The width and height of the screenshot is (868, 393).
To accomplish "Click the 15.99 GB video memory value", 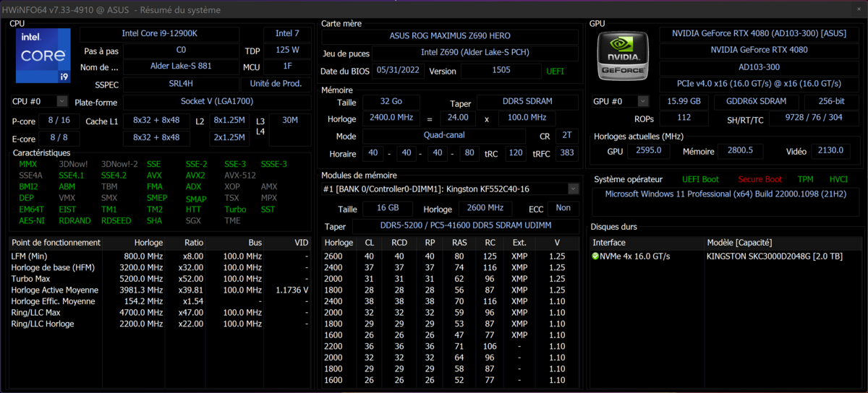I will tap(683, 101).
